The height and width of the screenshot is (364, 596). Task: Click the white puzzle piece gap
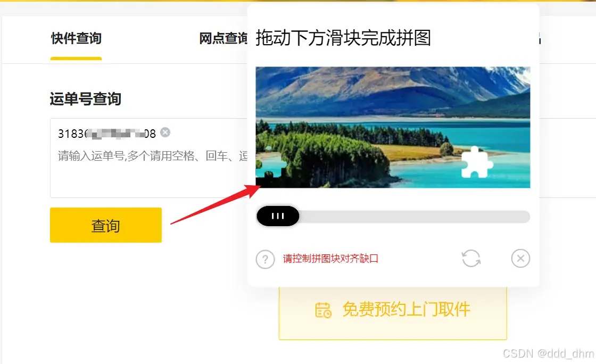tap(477, 162)
